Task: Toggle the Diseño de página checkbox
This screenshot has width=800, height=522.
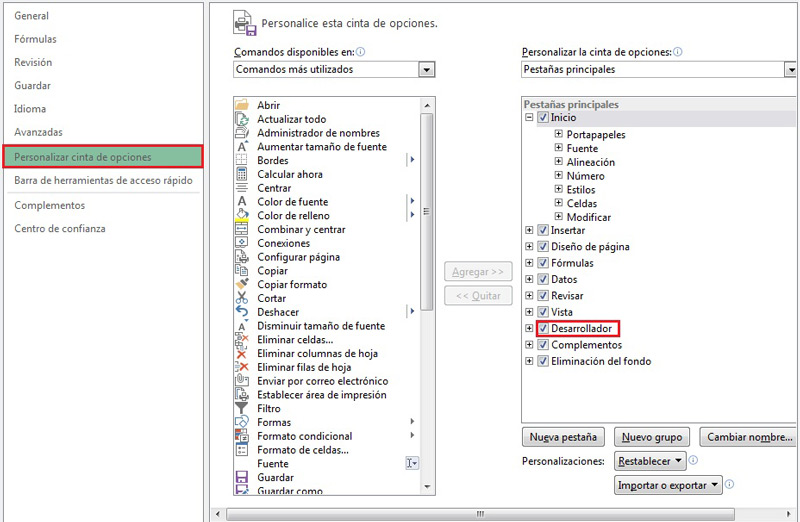Action: pos(543,246)
